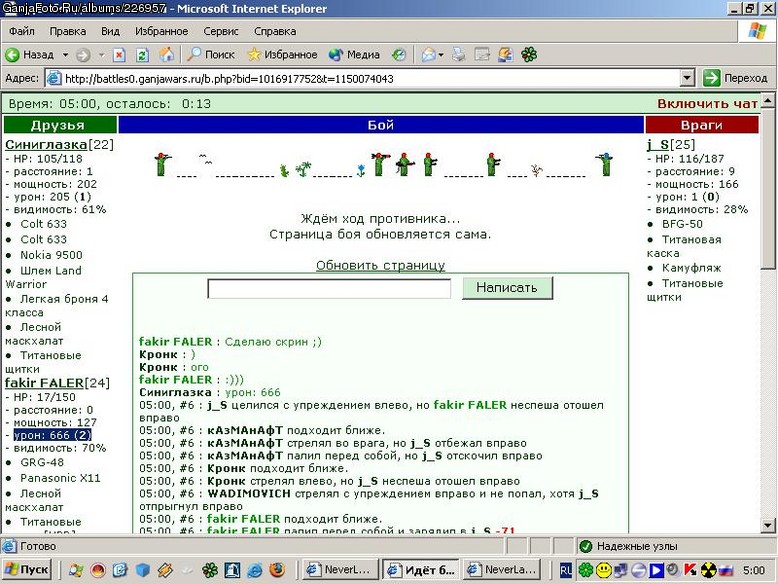Click the Друзья green header

(x=60, y=125)
